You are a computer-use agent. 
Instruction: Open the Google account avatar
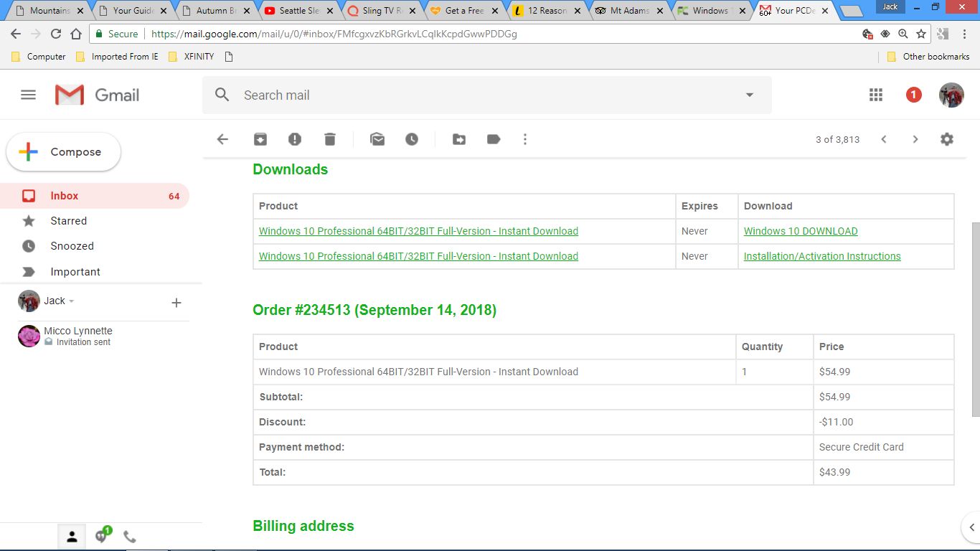click(x=951, y=95)
